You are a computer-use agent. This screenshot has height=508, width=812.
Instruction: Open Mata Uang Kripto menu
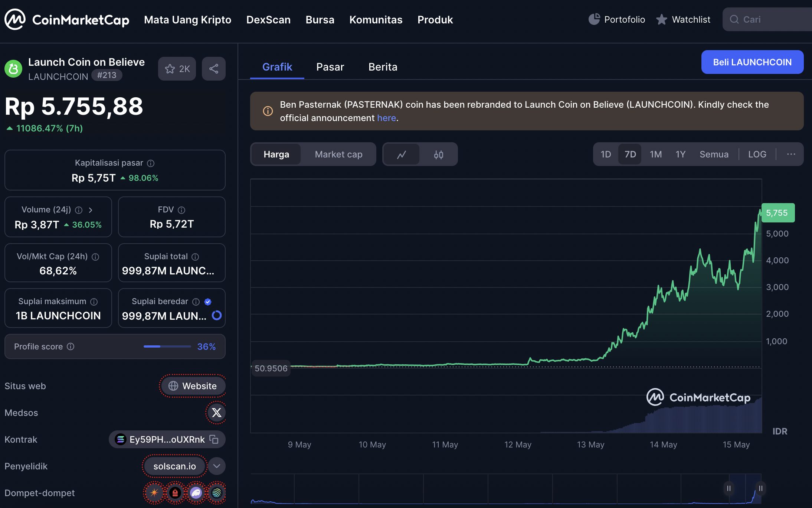point(187,19)
